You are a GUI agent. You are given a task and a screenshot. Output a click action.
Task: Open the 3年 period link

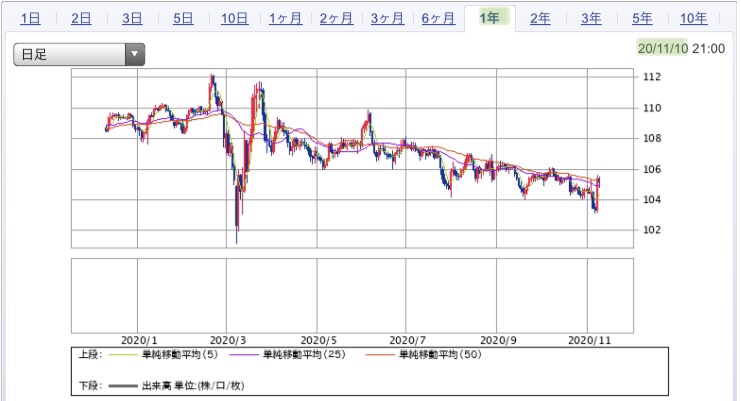click(591, 18)
